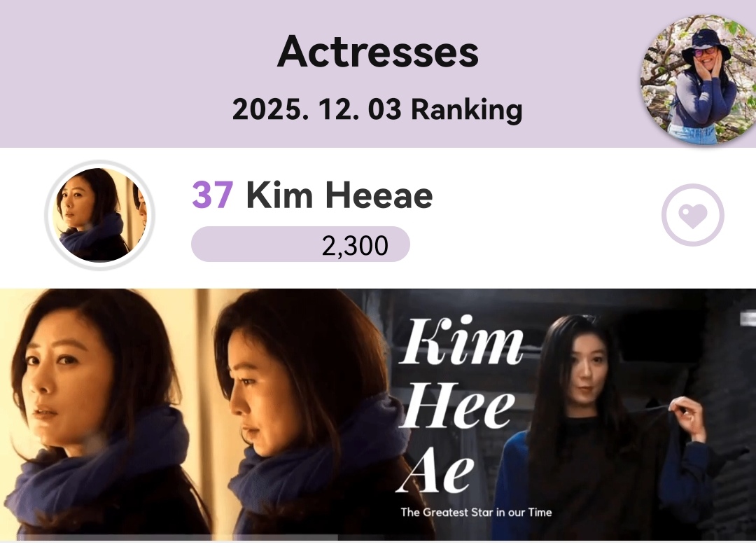Open the 2025. 12. 03 Ranking date
Screen dimensions: 756x547
pyautogui.click(x=377, y=109)
